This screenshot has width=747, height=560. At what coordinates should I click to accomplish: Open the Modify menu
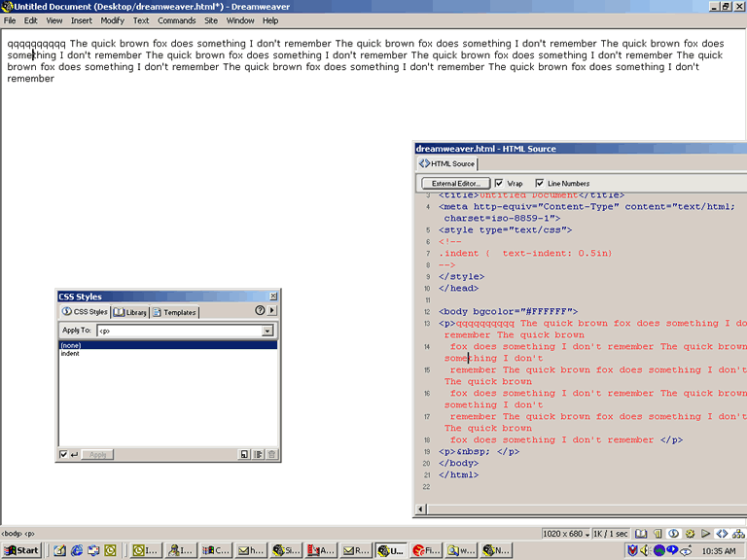point(112,20)
